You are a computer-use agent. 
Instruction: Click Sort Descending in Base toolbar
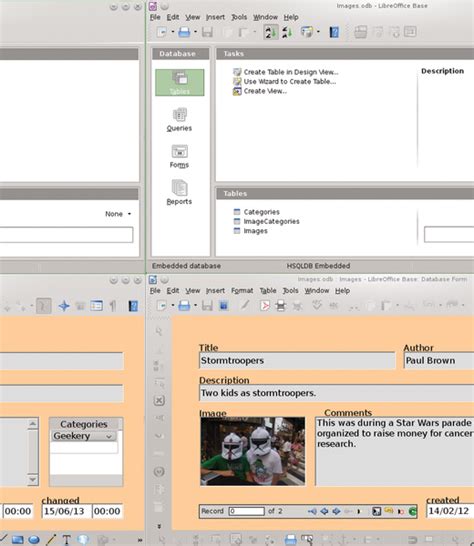pos(287,32)
